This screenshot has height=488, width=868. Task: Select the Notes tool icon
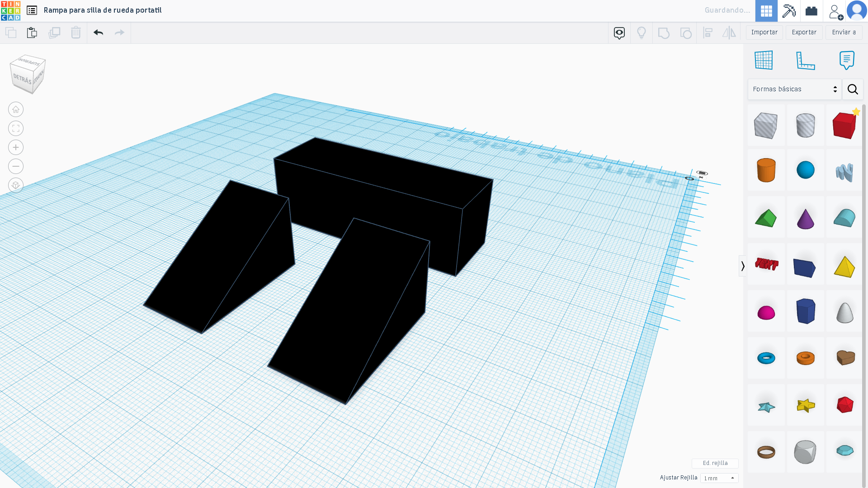(x=847, y=60)
